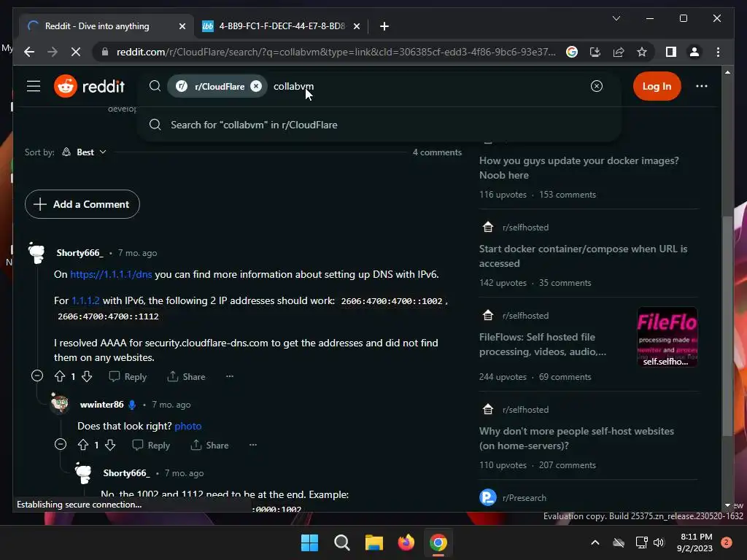
Task: Open more options on first Shorty666_ comment
Action: pyautogui.click(x=230, y=376)
